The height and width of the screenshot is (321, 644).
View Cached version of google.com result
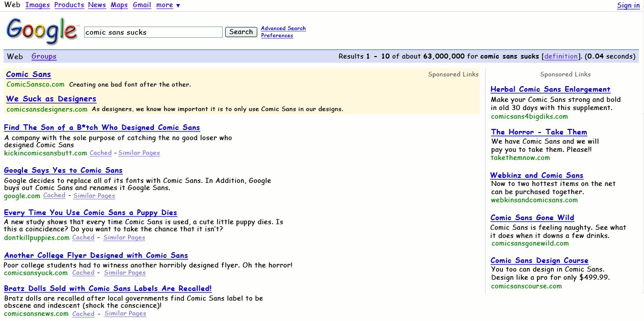point(54,196)
